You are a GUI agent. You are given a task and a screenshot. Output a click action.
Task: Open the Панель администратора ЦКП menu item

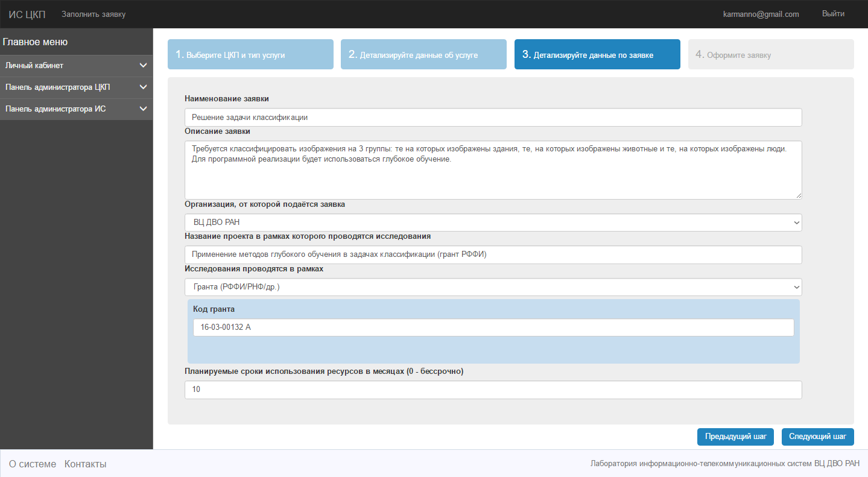tap(77, 87)
